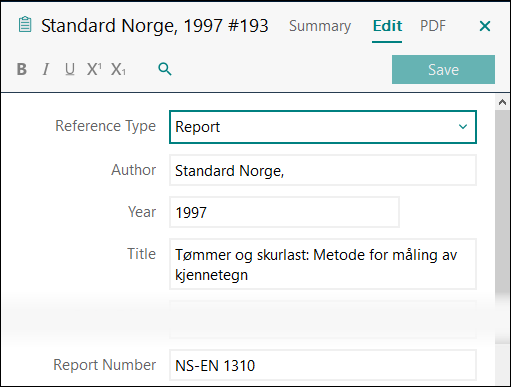The width and height of the screenshot is (511, 387).
Task: Click the vertical scrollbar thumb
Action: 502,227
